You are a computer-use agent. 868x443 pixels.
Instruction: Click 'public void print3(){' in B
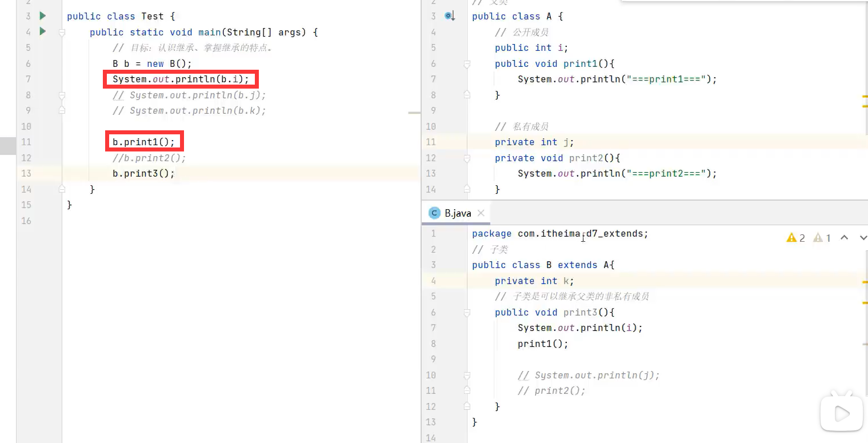[554, 312]
